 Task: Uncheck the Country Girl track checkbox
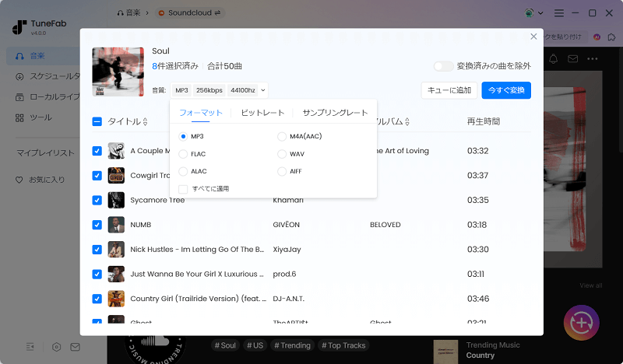point(97,299)
